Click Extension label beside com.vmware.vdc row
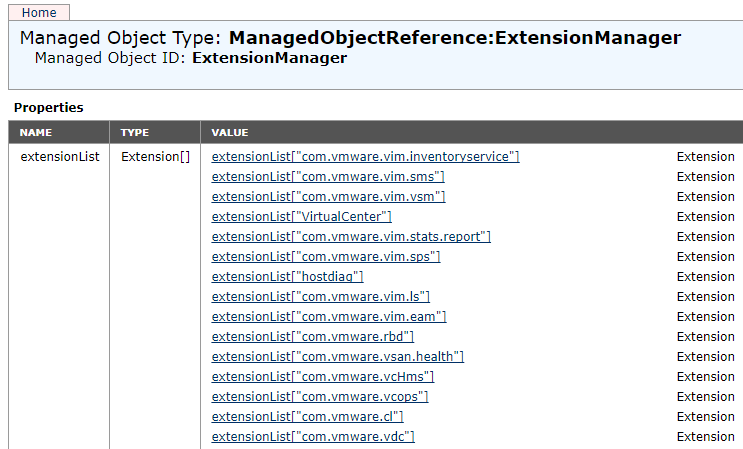 tap(706, 436)
